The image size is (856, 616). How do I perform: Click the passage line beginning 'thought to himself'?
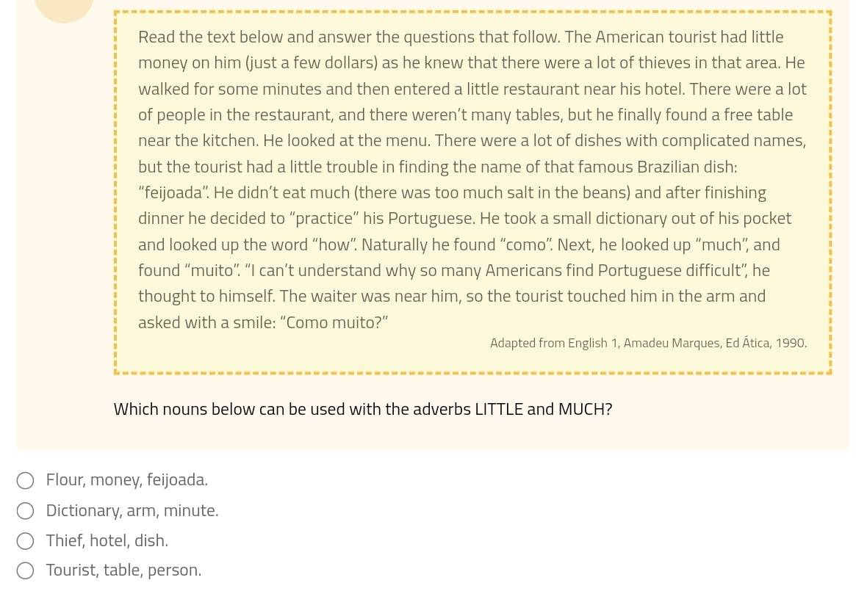[x=451, y=297]
